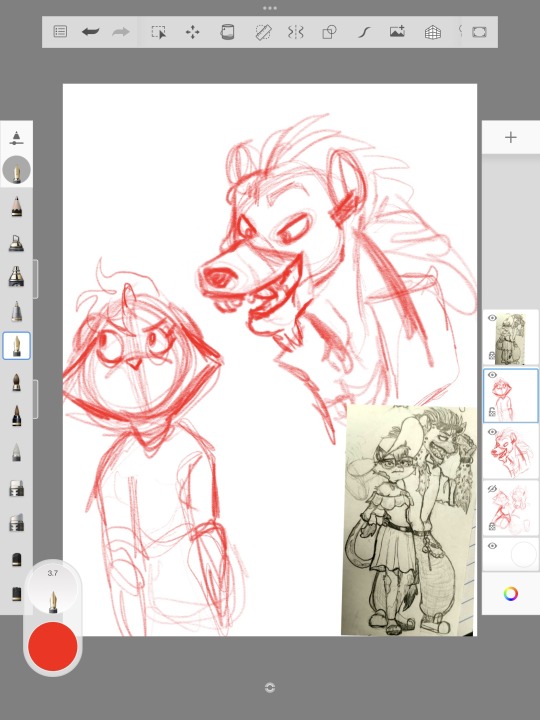Image resolution: width=540 pixels, height=720 pixels.
Task: Toggle lock on the selected layer
Action: (492, 412)
